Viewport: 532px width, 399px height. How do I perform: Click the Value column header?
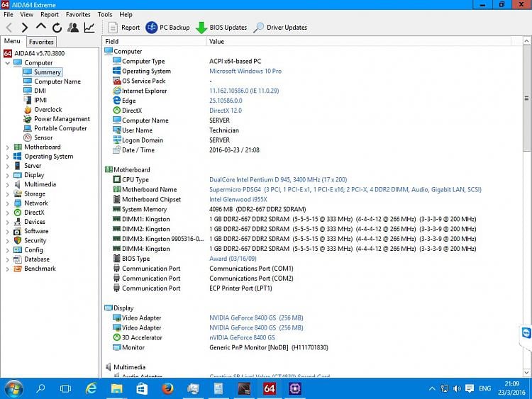(358, 41)
